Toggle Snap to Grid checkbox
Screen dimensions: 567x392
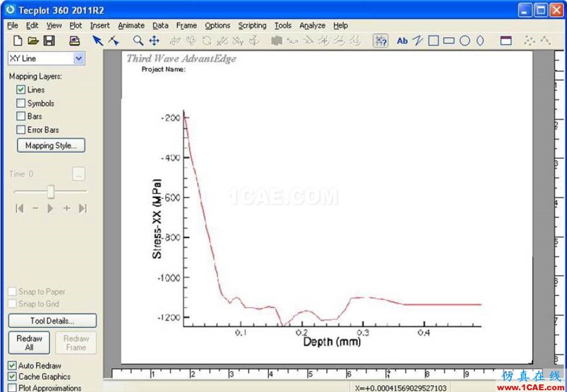click(x=12, y=304)
